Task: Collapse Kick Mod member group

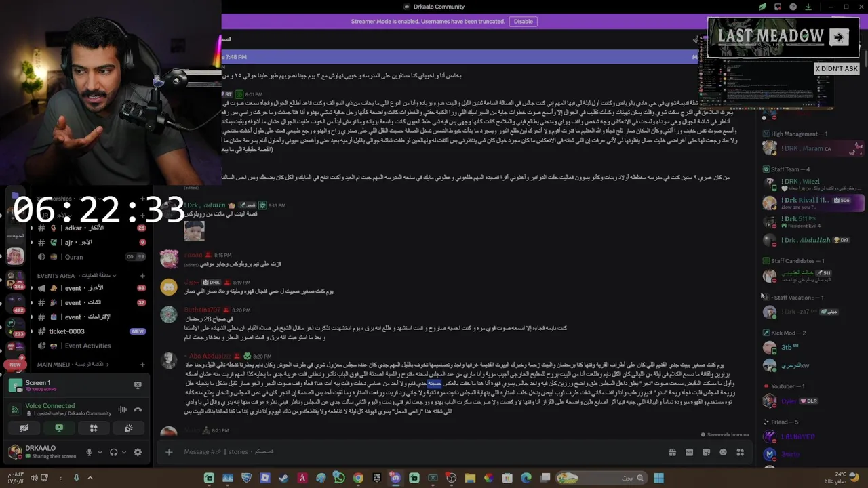Action: pyautogui.click(x=785, y=333)
